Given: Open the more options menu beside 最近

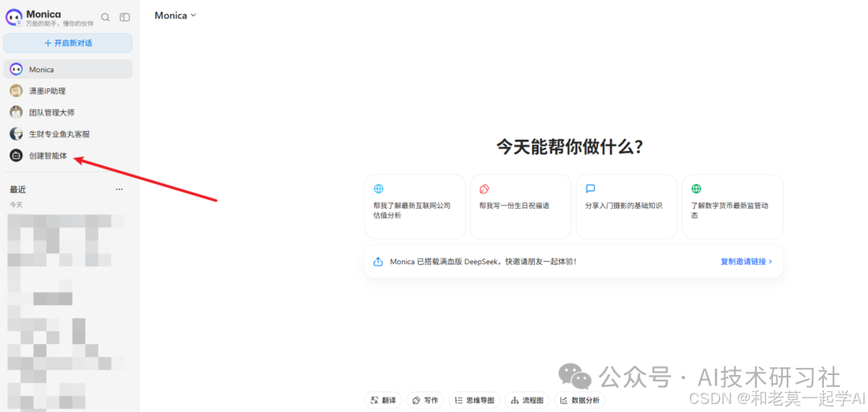Looking at the screenshot, I should click(x=119, y=190).
